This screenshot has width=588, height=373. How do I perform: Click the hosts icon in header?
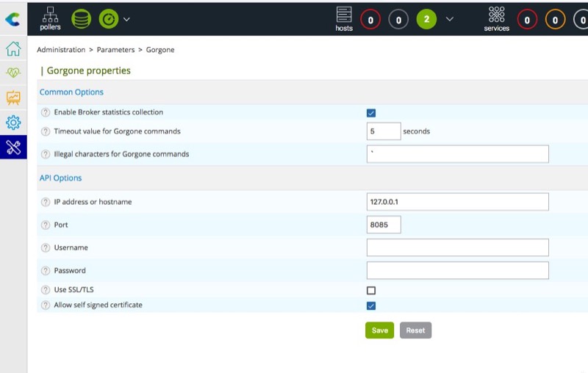(344, 18)
